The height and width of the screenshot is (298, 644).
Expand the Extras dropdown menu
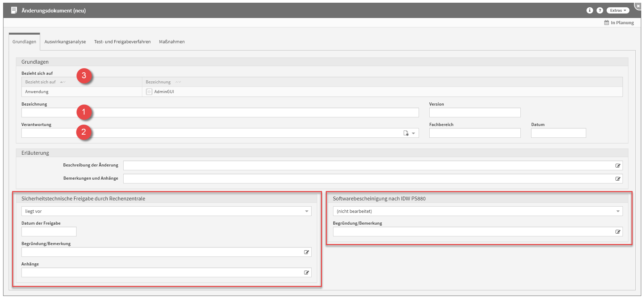click(x=618, y=10)
